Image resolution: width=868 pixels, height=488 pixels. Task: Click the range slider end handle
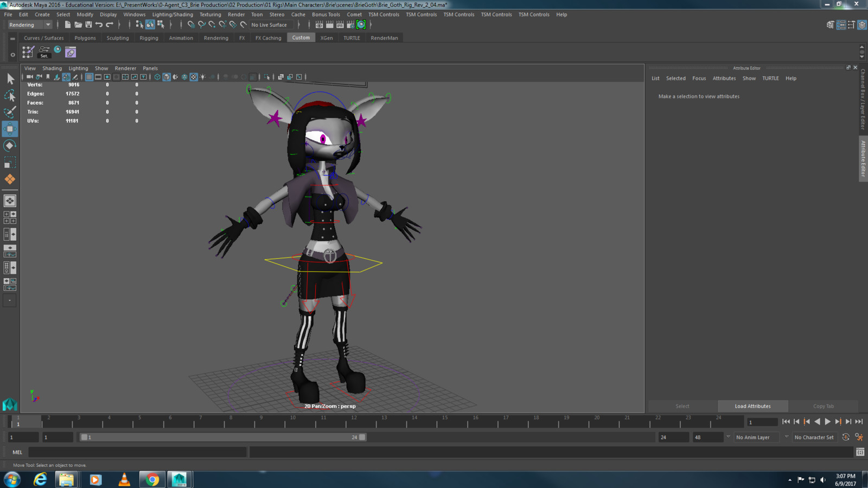362,437
